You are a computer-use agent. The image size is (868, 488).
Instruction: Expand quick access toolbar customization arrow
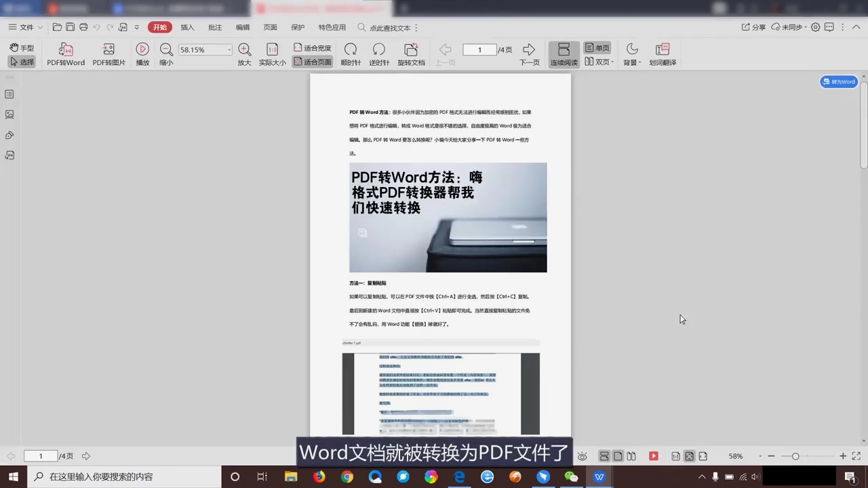pos(136,27)
